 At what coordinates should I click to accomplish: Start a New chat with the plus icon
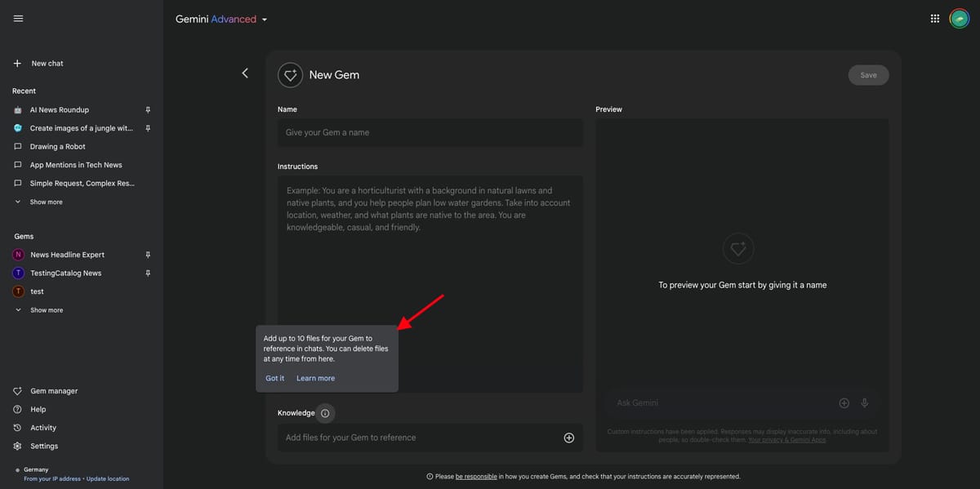click(x=16, y=63)
